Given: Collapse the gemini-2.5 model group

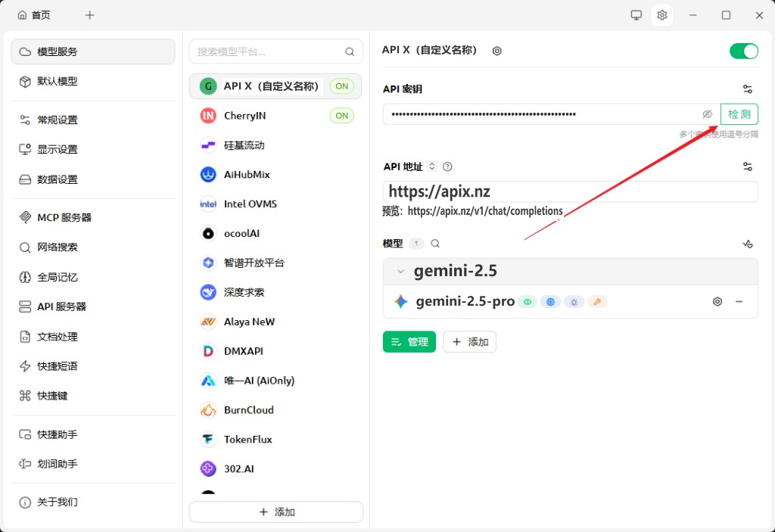Looking at the screenshot, I should pyautogui.click(x=401, y=272).
